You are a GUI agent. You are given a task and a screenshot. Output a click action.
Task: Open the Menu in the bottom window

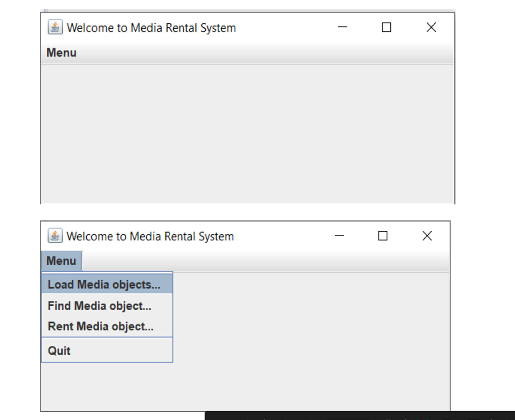61,261
